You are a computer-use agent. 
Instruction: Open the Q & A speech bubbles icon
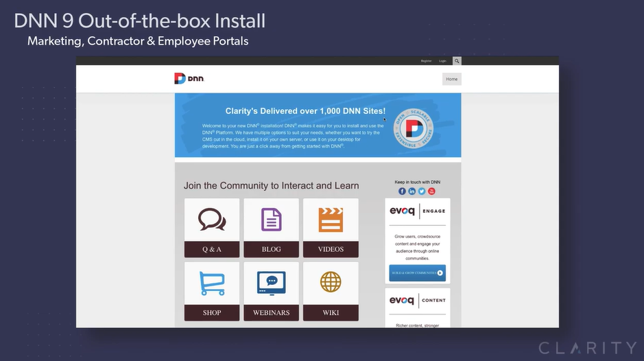point(212,220)
